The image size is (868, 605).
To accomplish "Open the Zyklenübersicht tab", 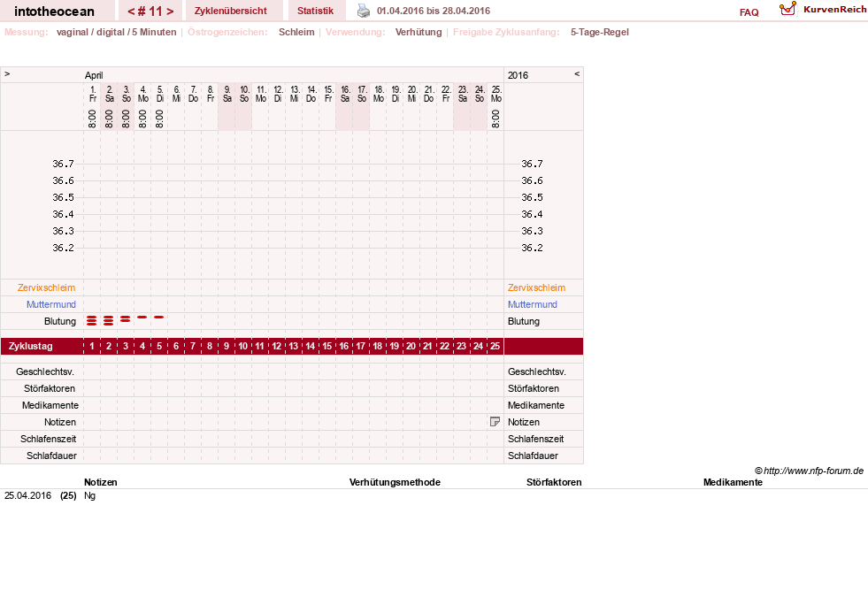I will click(230, 11).
